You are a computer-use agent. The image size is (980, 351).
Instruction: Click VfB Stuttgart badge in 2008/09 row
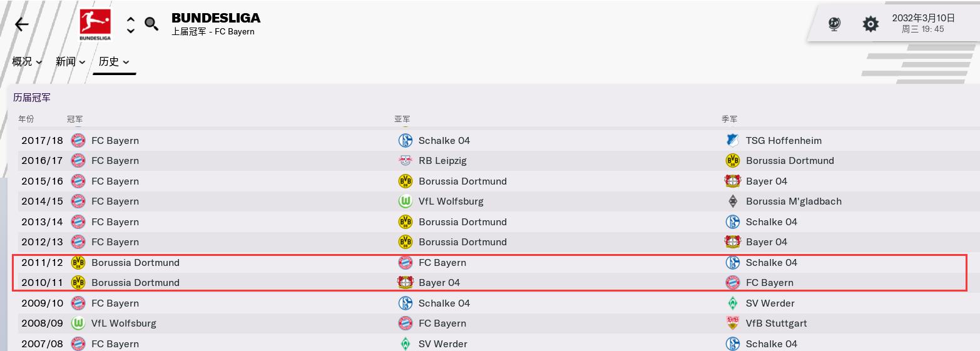(732, 323)
